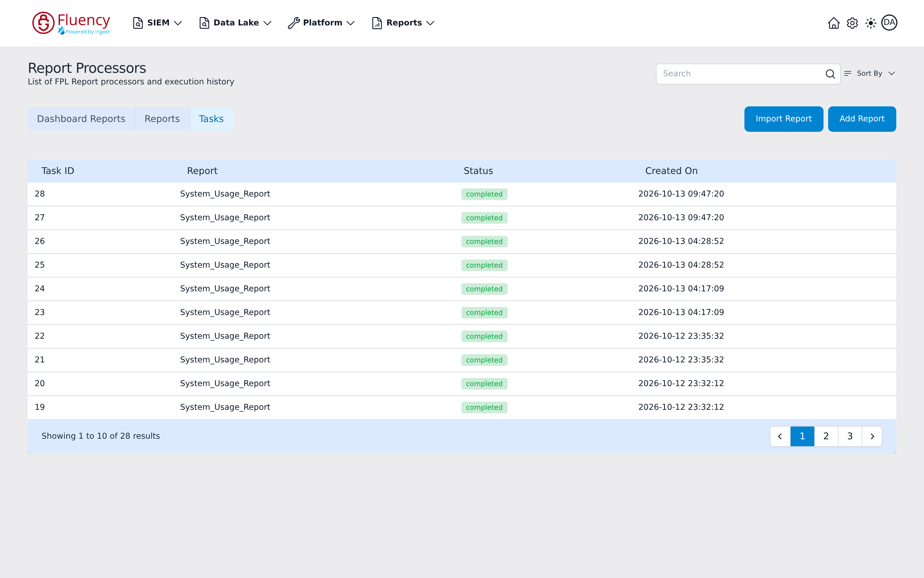This screenshot has height=578, width=924.
Task: Click System_Usage_Report in task 27 row
Action: [225, 218]
